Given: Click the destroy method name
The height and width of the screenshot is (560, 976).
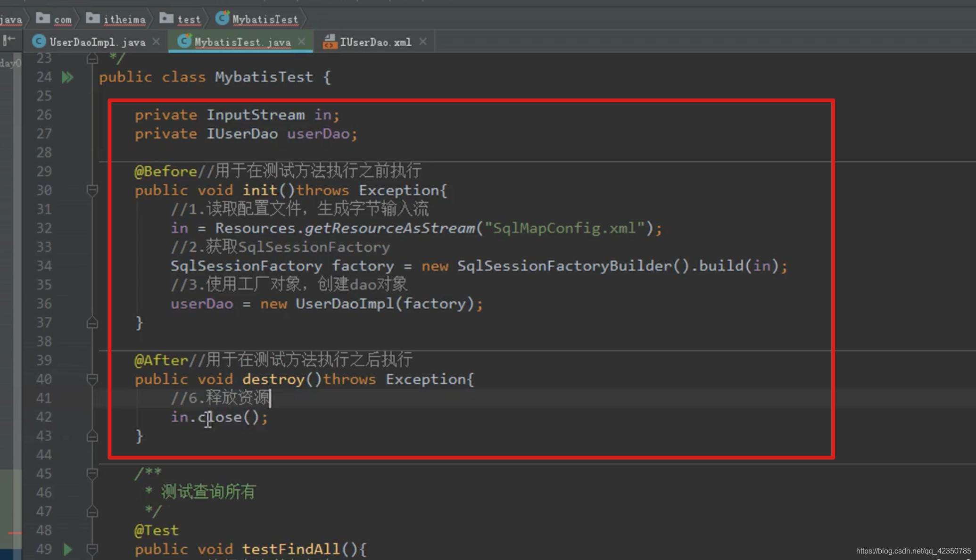Looking at the screenshot, I should (x=273, y=379).
